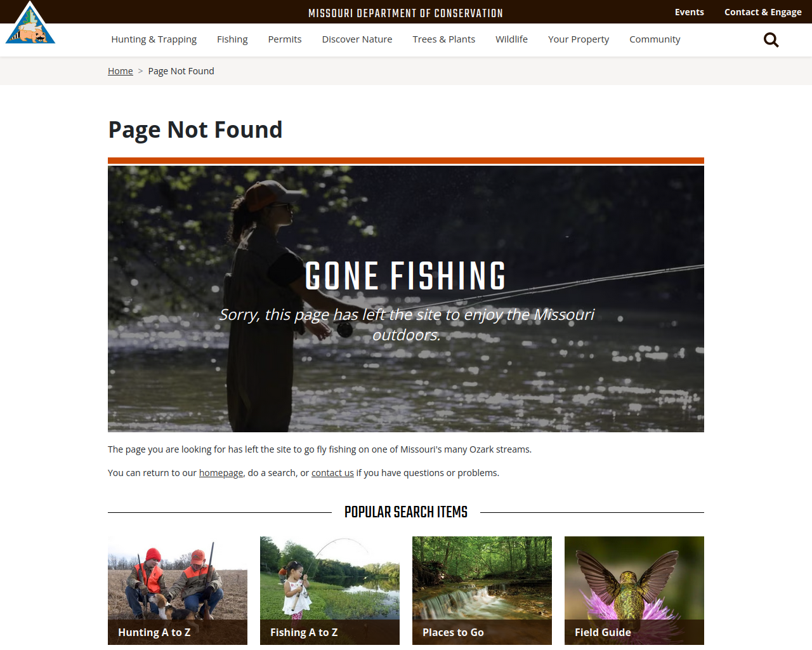Open the Your Property menu
The height and width of the screenshot is (650, 812).
[x=579, y=39]
